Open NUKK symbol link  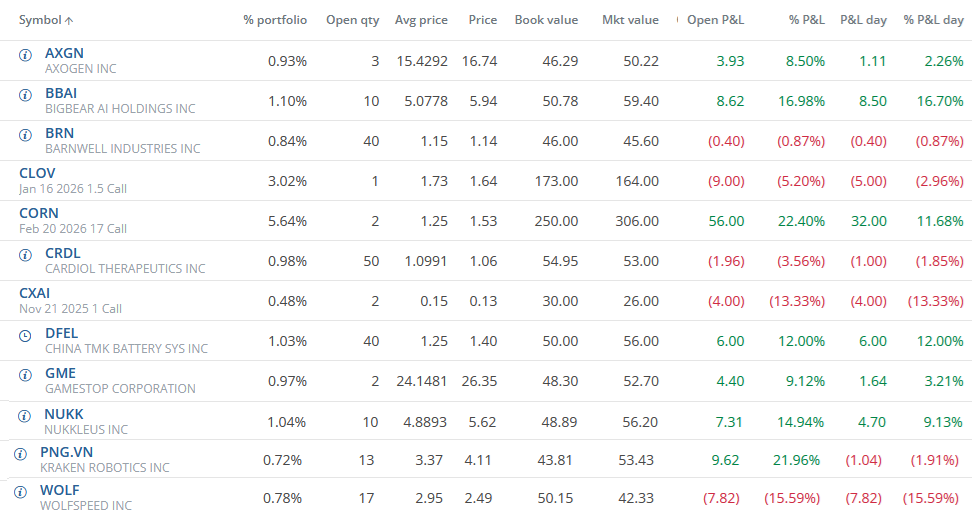coord(63,414)
